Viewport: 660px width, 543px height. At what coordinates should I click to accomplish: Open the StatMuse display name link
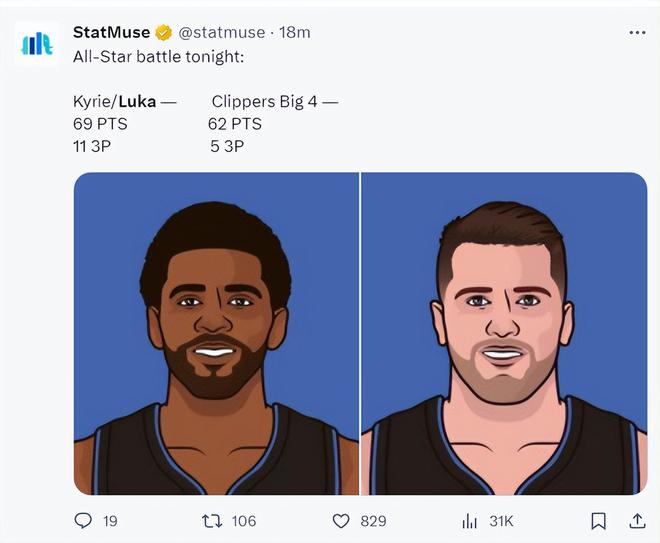(110, 33)
